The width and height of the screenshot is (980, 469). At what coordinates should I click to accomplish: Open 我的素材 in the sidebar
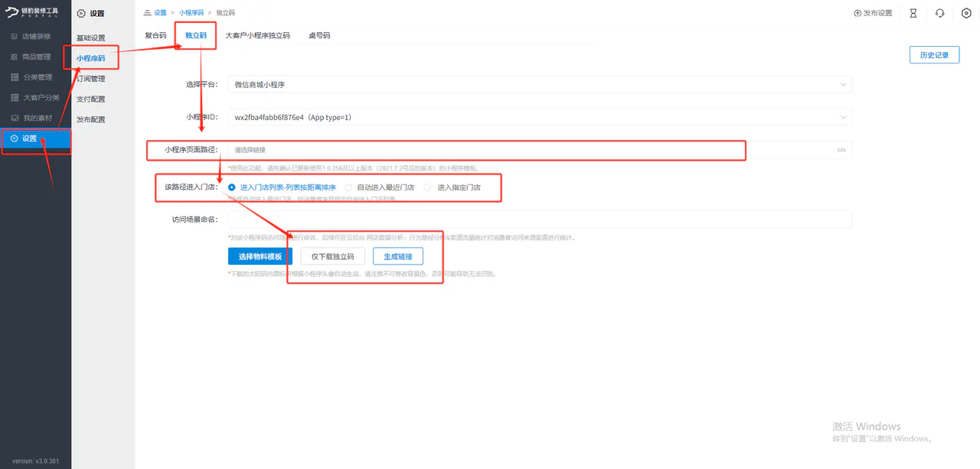coord(36,118)
